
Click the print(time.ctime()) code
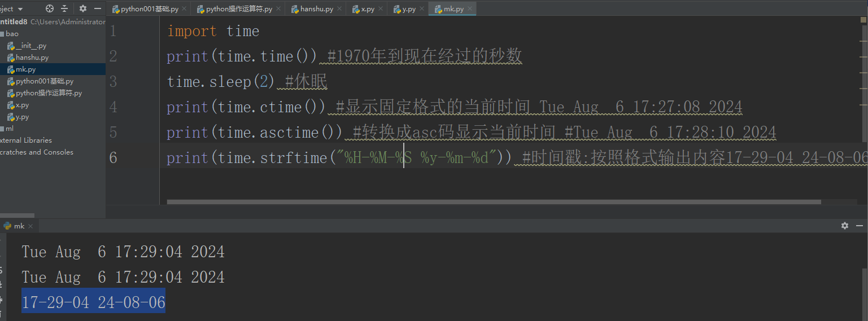point(246,107)
